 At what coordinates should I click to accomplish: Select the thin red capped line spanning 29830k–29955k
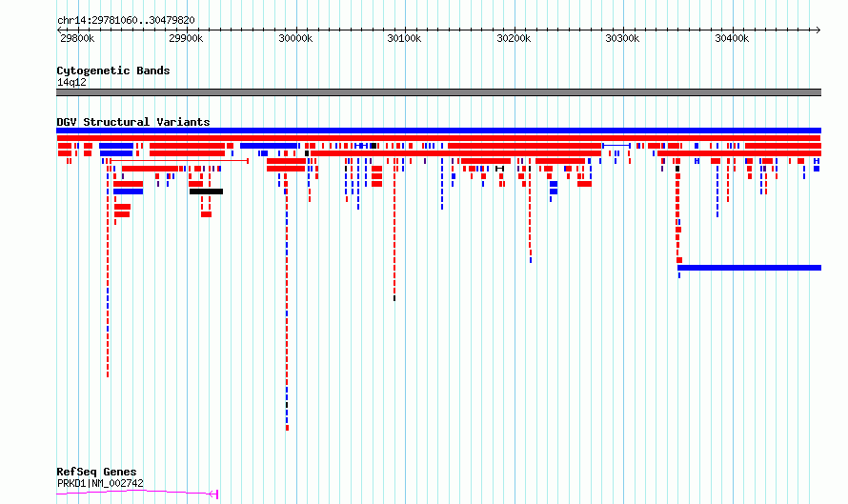tap(179, 161)
